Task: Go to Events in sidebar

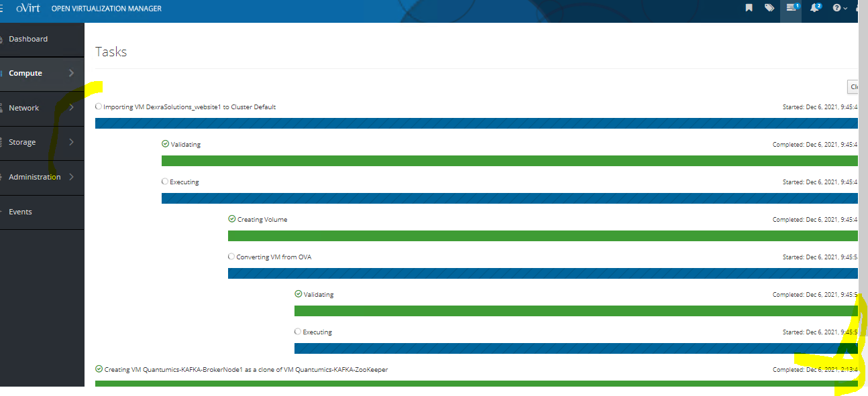Action: 20,212
